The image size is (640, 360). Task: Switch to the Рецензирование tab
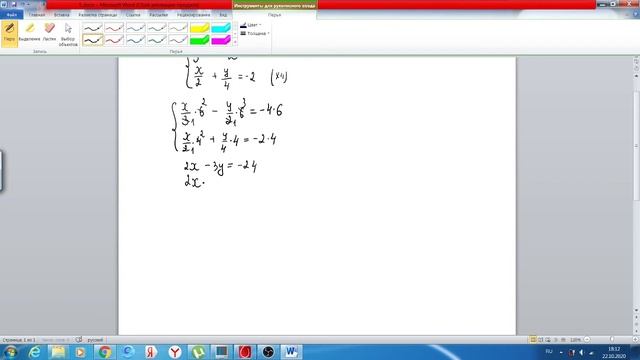tap(193, 15)
